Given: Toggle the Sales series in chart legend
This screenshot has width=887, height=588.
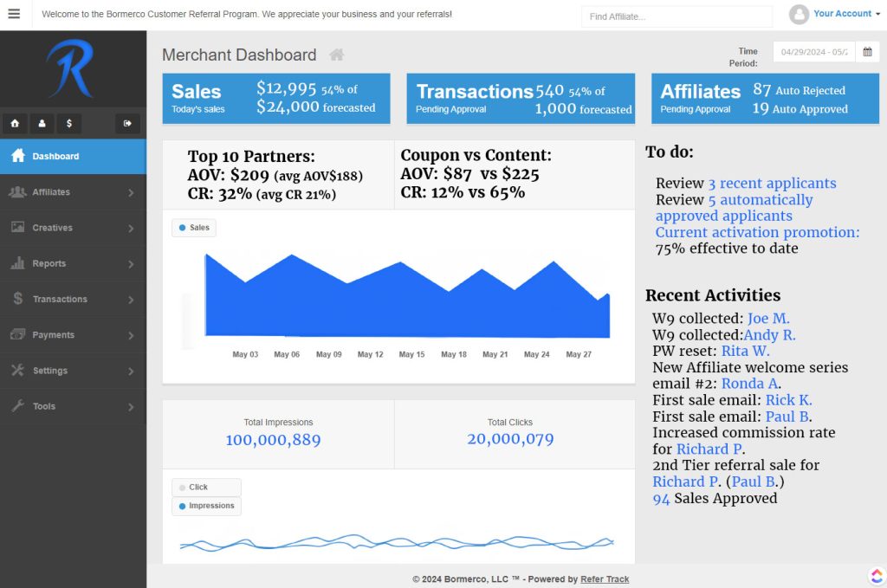Looking at the screenshot, I should pos(193,228).
